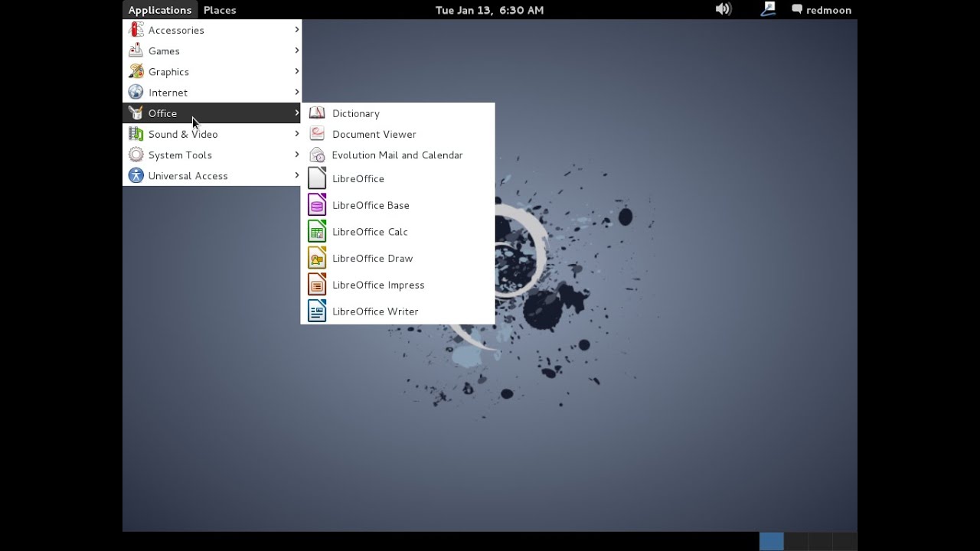Open the Accessories category

(x=212, y=30)
